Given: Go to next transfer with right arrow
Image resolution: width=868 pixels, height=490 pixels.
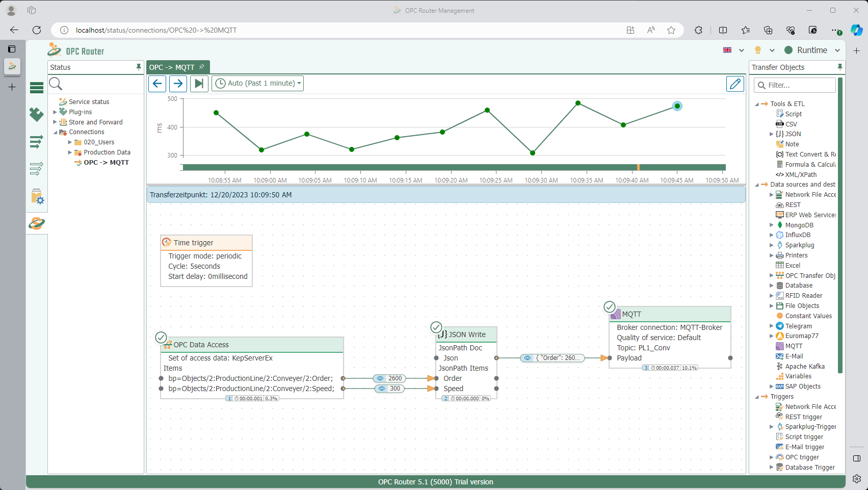Looking at the screenshot, I should coord(178,83).
